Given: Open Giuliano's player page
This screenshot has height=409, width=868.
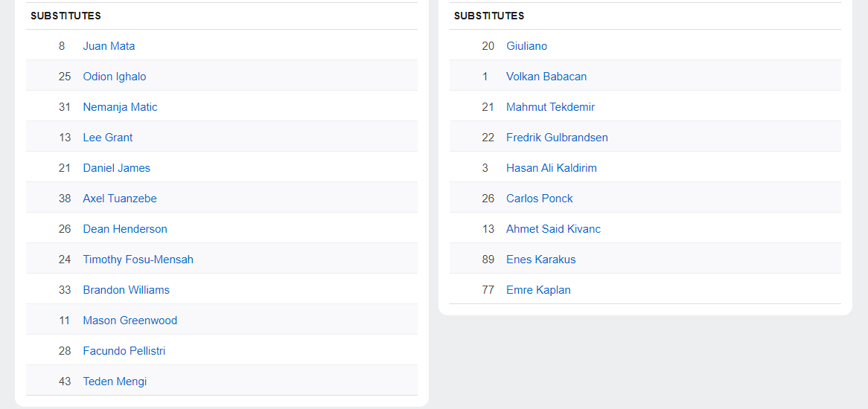Looking at the screenshot, I should (526, 46).
